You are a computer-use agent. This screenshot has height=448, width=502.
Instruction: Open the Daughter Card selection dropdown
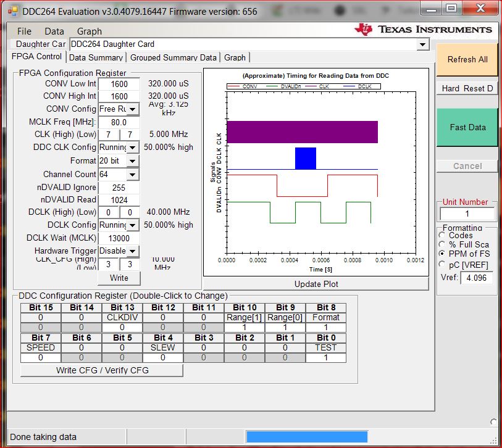tap(423, 44)
